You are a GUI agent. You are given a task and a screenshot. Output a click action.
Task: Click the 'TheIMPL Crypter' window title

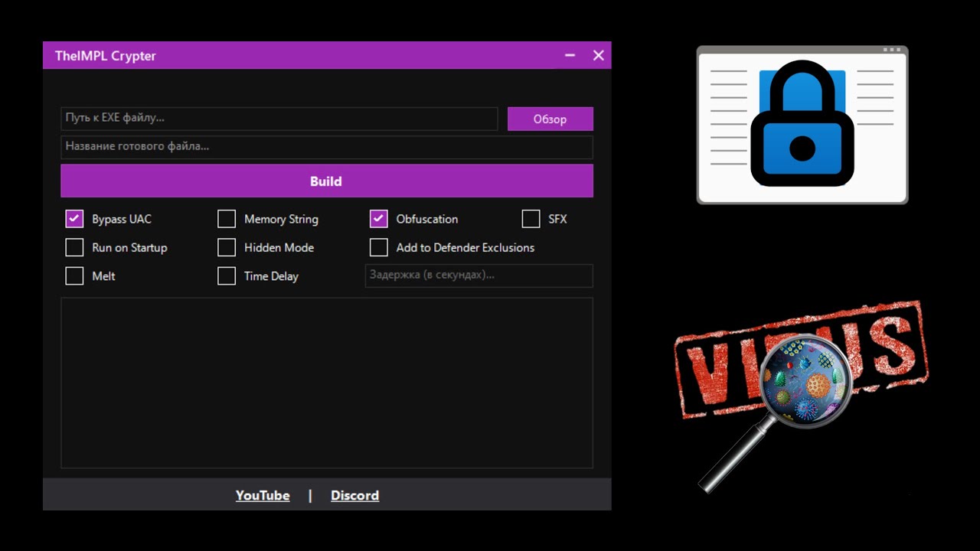click(x=106, y=56)
